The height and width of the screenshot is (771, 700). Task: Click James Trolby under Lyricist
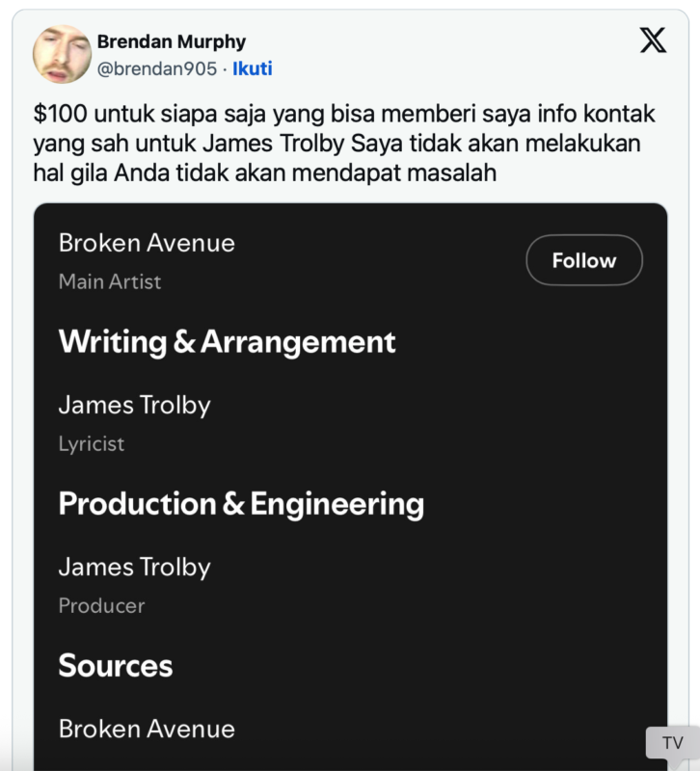point(134,405)
